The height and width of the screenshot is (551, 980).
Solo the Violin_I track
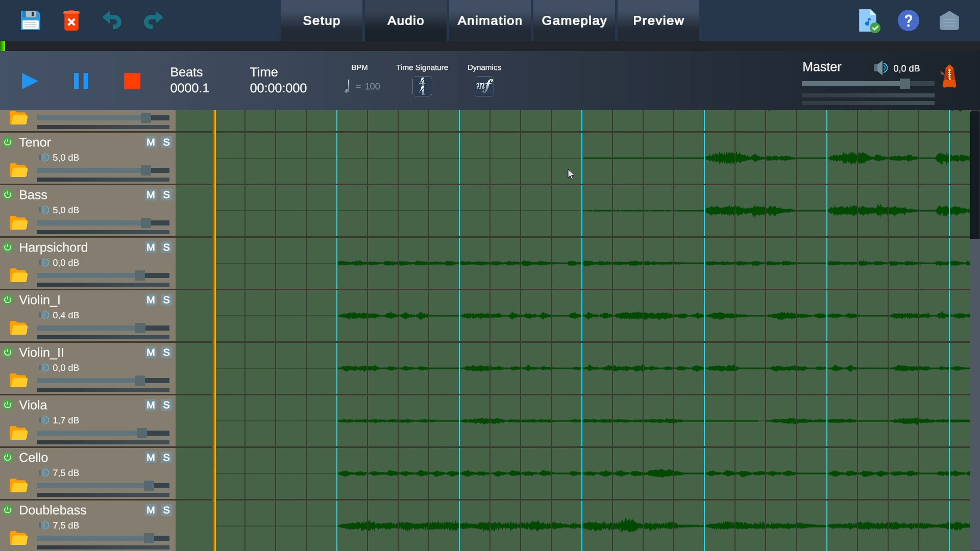166,300
